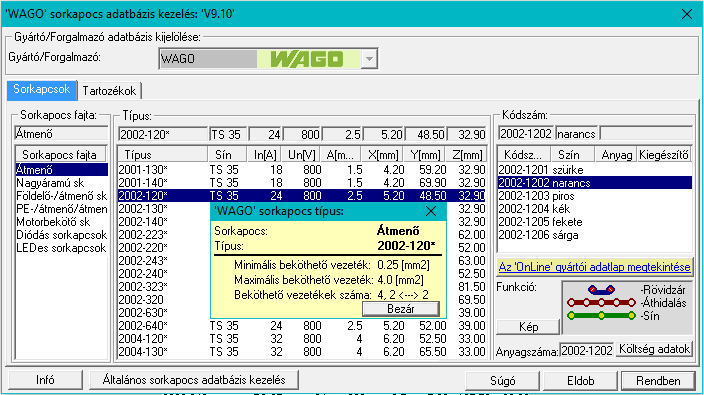
Task: Sort by the 'X[mm]' column header
Action: (382, 154)
